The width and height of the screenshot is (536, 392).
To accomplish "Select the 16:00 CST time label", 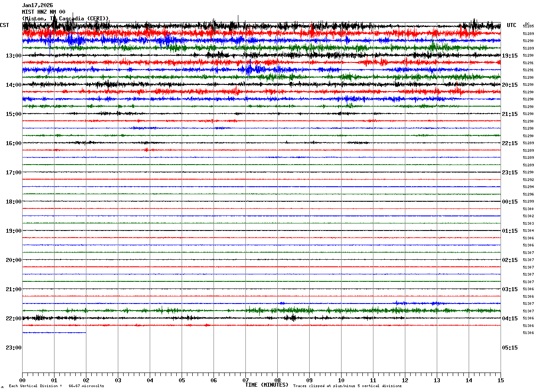I will 14,143.
